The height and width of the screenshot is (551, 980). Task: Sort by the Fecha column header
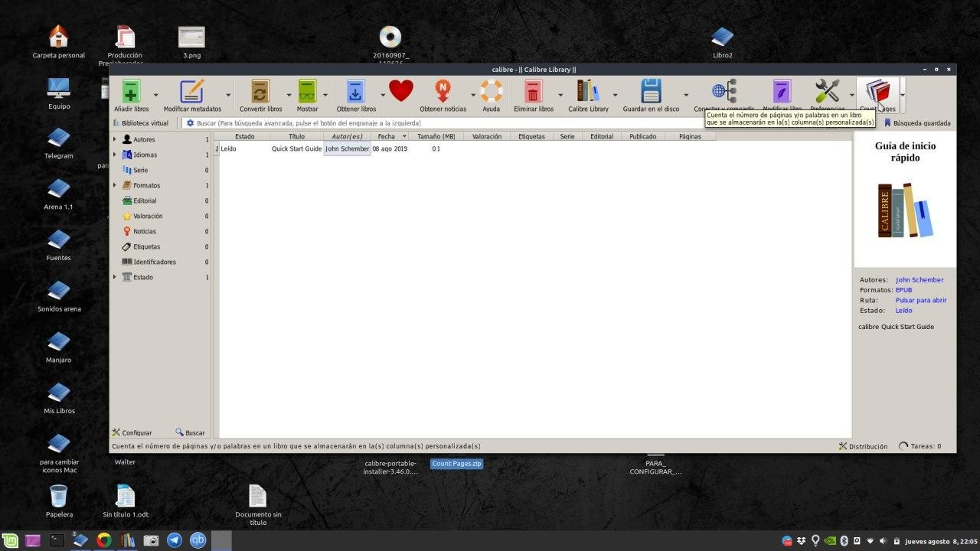tap(389, 136)
